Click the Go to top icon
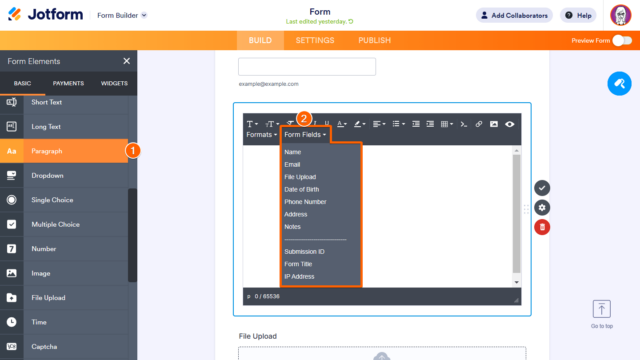The image size is (640, 360). pos(602,309)
